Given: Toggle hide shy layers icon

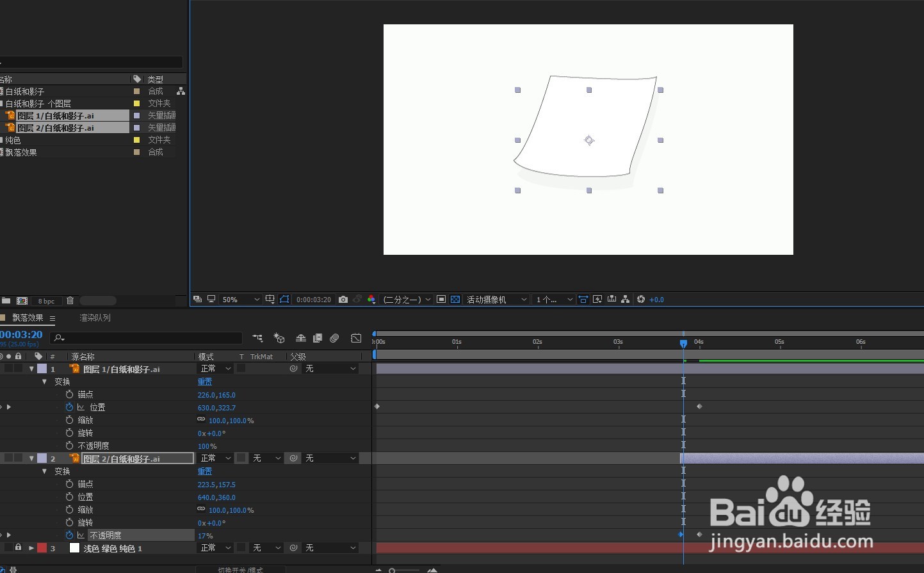Looking at the screenshot, I should [x=300, y=338].
